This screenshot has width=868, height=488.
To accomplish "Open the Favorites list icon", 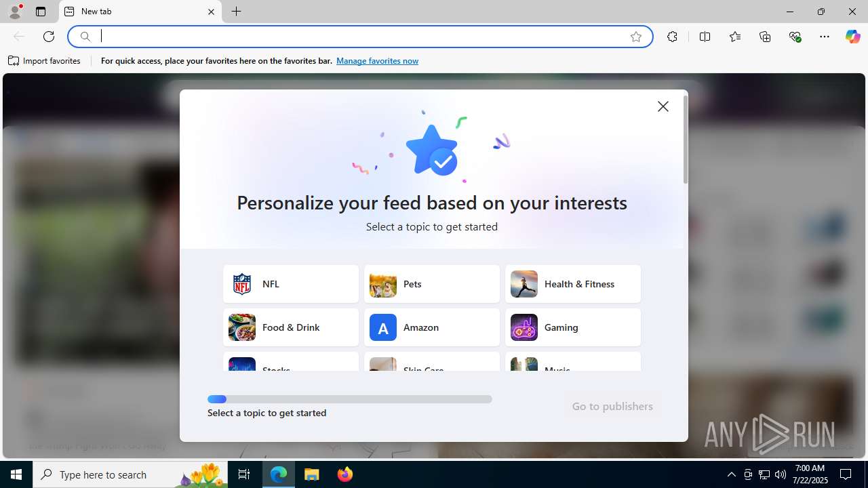I will point(735,37).
